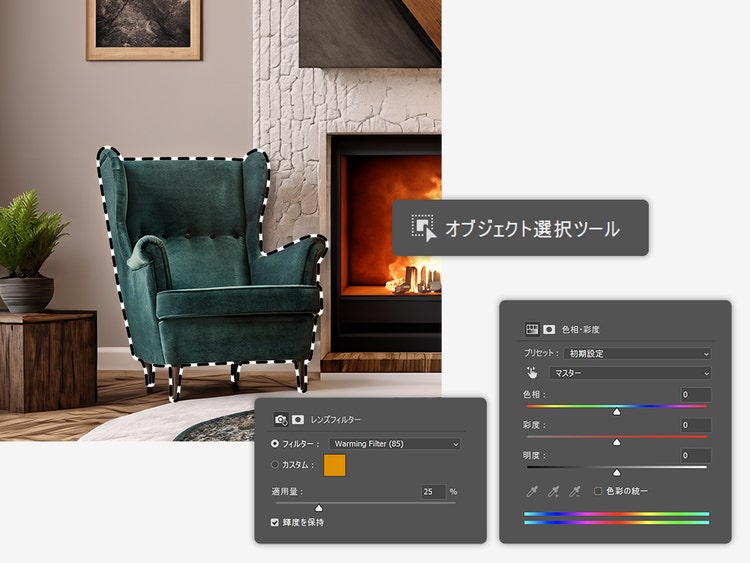Screen dimensions: 750x563
Task: Open the マスター channel dropdown
Action: tap(630, 373)
